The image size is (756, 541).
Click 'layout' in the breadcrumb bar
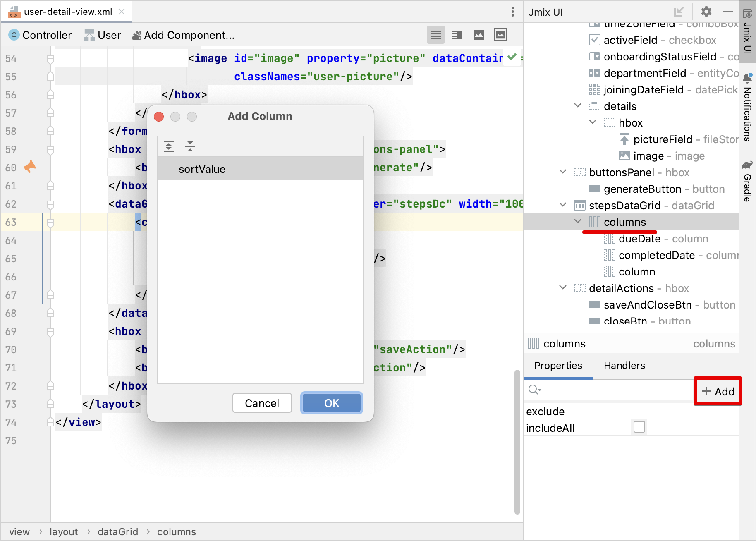coord(64,532)
